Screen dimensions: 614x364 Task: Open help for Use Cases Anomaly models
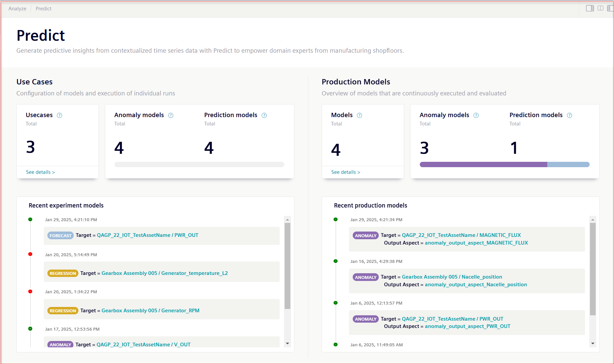tap(171, 115)
